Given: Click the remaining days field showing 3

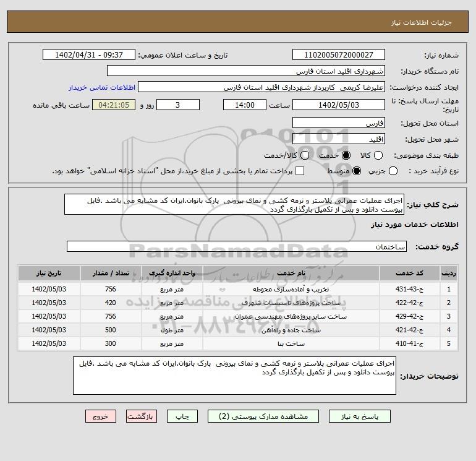Looking at the screenshot, I should pyautogui.click(x=178, y=105).
